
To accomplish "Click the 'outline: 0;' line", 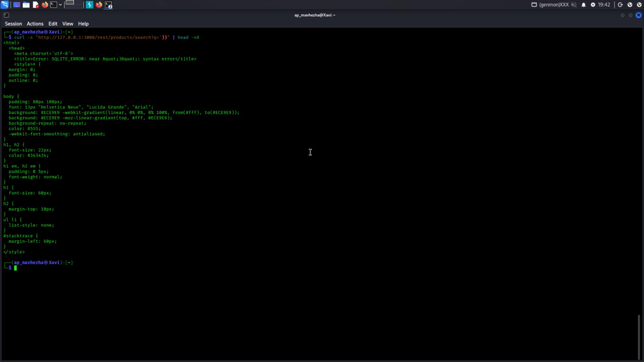I will pyautogui.click(x=23, y=80).
